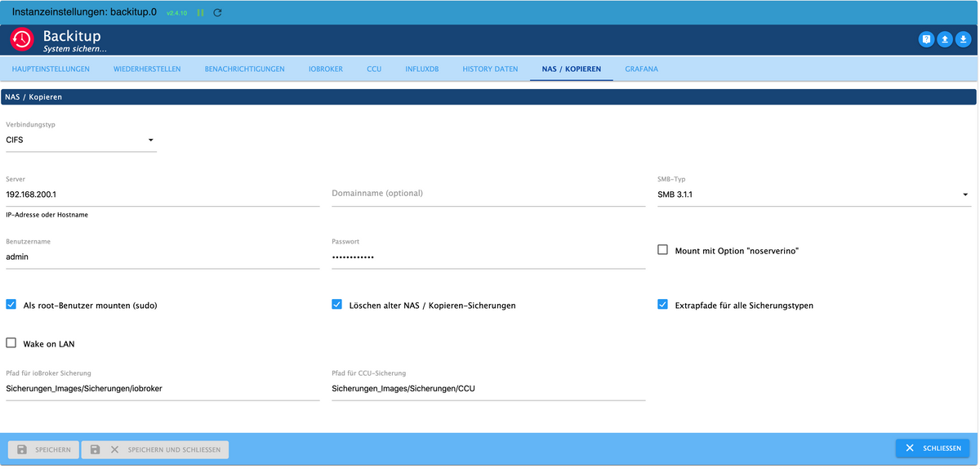Click the close X icon on Schliessen
The height and width of the screenshot is (469, 980).
tap(910, 449)
